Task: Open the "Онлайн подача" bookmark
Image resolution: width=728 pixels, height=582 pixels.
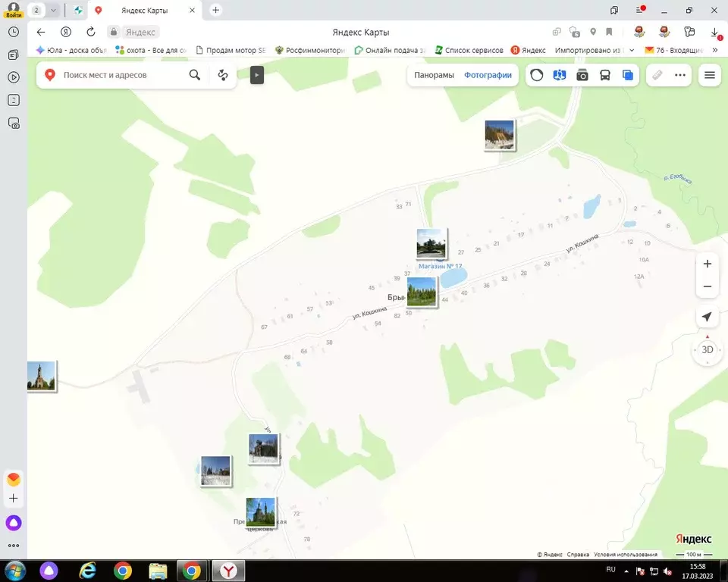Action: pos(391,50)
